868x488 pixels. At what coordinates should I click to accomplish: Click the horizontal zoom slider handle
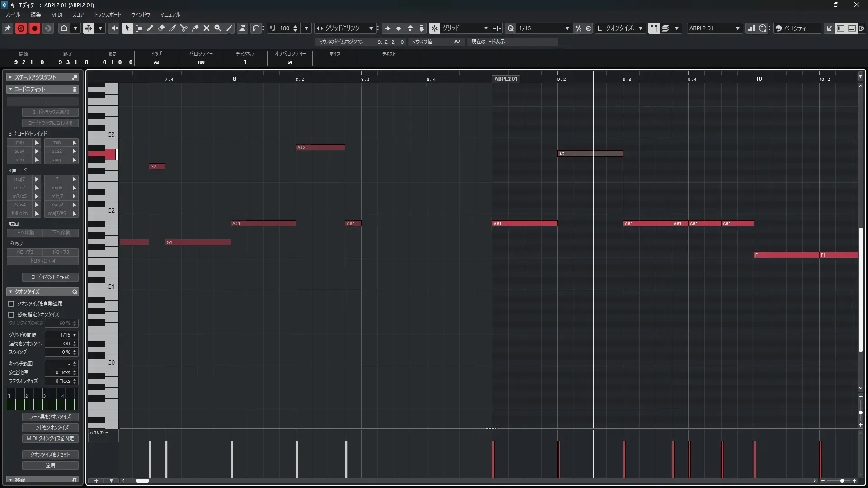click(x=842, y=481)
